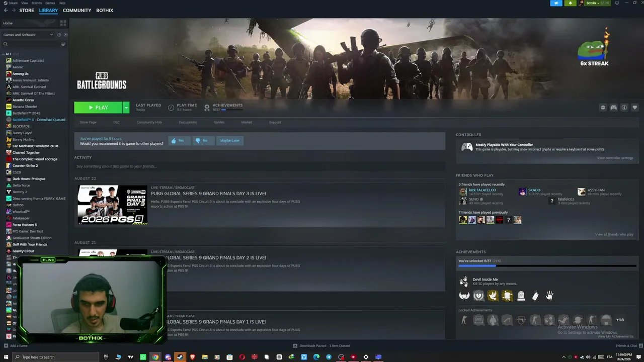Screen dimensions: 644x362
Task: Open PGS 9 Grand Finals Day 3 thumbnail
Action: 113,205
